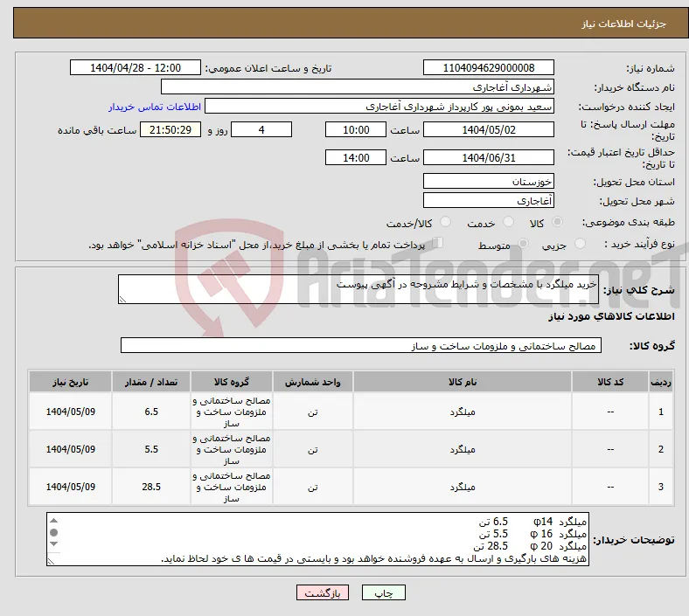Click the تاریخ نیاز column header
The width and height of the screenshot is (689, 616).
click(x=70, y=382)
